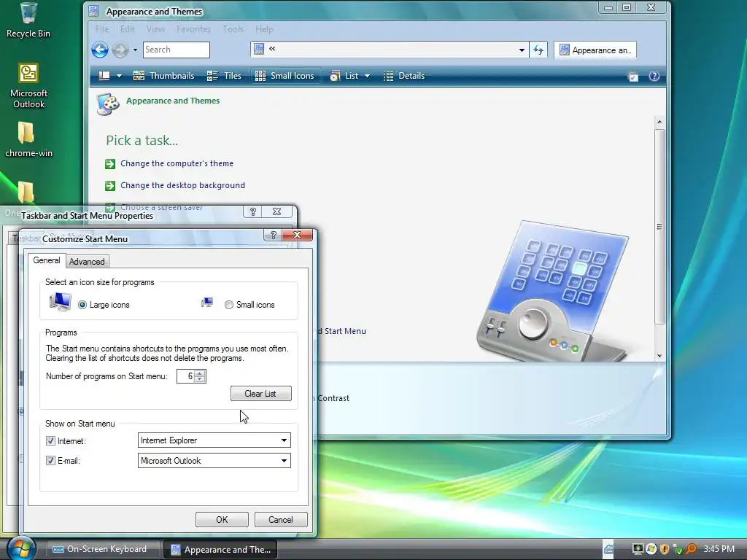This screenshot has width=747, height=560.
Task: Click the Search input field
Action: [177, 50]
